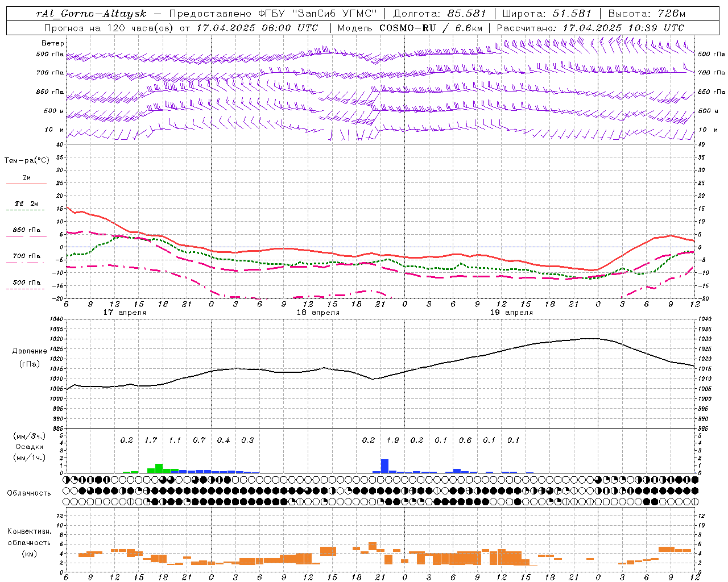The height and width of the screenshot is (582, 728).
Task: Click the tallest blue precipitation bar
Action: 384,466
